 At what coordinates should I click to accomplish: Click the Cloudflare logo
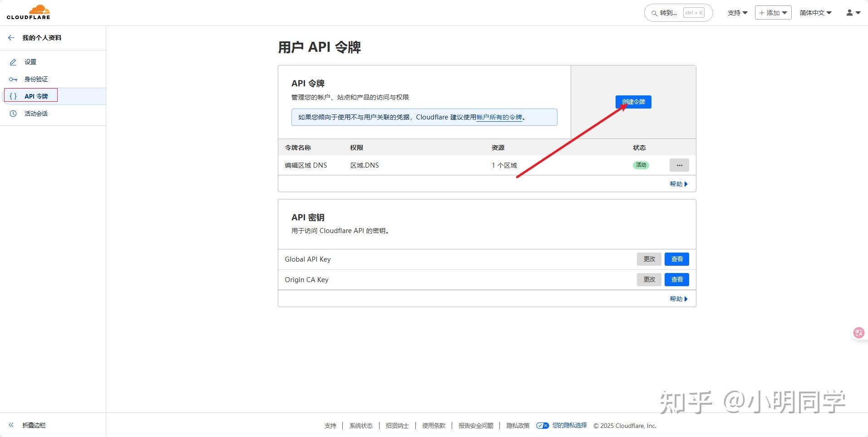coord(28,12)
